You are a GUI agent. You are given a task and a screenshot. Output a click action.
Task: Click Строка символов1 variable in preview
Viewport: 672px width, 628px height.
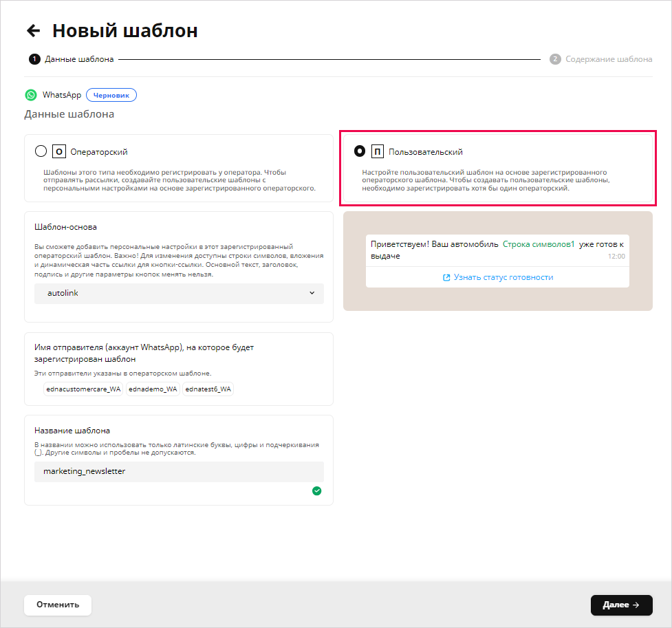click(539, 244)
